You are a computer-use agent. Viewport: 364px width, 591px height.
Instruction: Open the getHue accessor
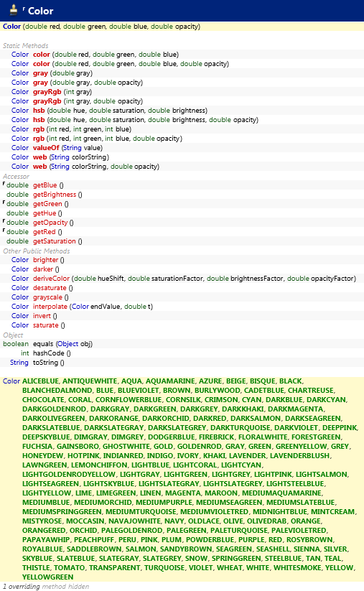45,213
